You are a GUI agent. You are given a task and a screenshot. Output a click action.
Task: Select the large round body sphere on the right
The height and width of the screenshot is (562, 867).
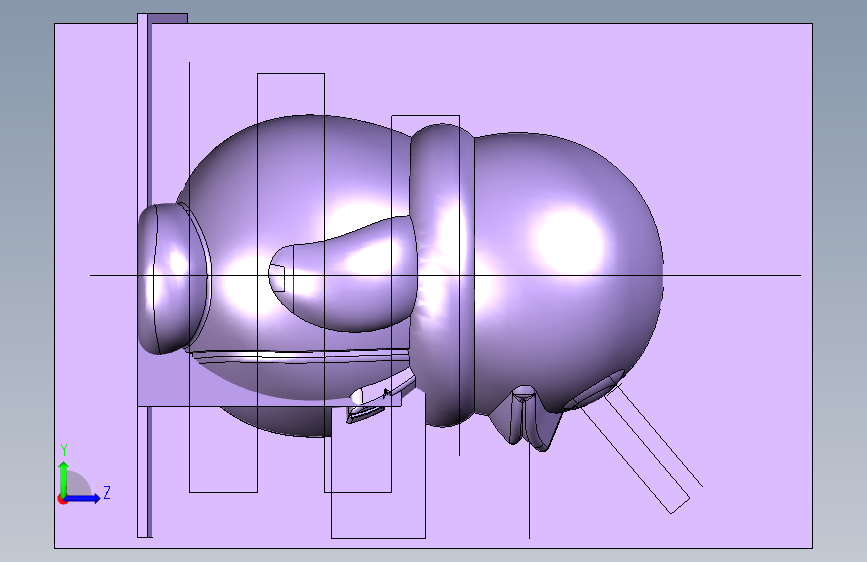click(x=570, y=271)
